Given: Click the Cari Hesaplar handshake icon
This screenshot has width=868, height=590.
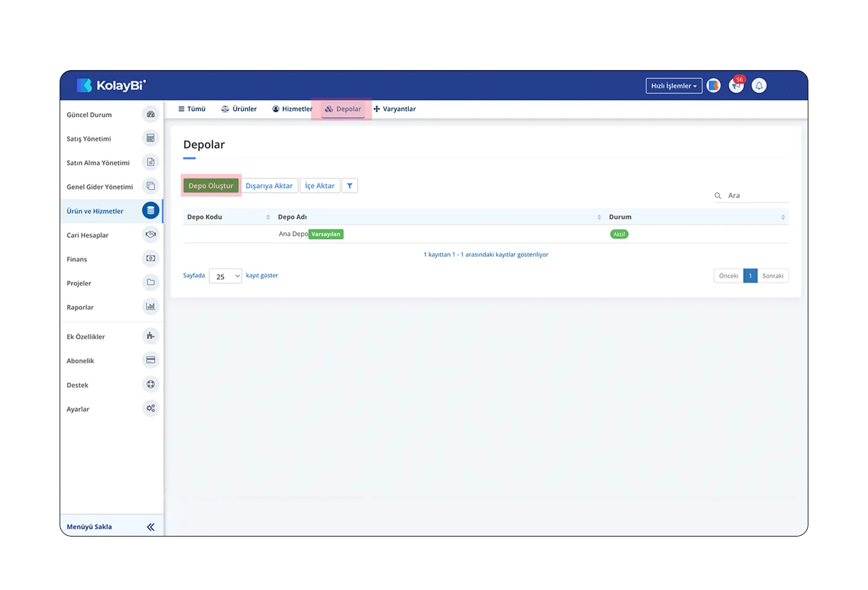Looking at the screenshot, I should pyautogui.click(x=151, y=234).
